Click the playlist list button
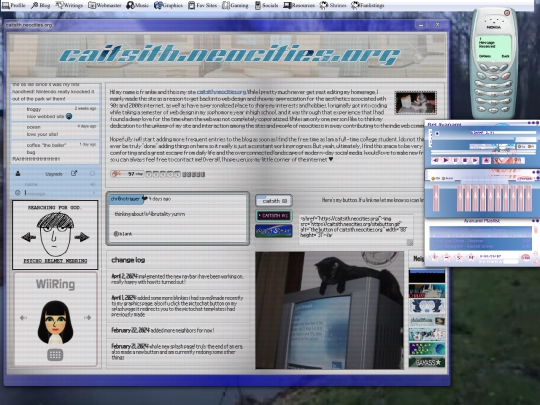The height and width of the screenshot is (405, 540). [x=526, y=257]
